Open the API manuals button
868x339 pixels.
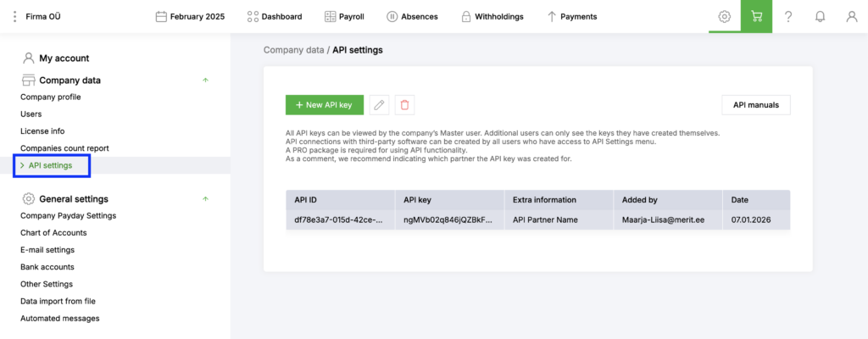click(755, 104)
